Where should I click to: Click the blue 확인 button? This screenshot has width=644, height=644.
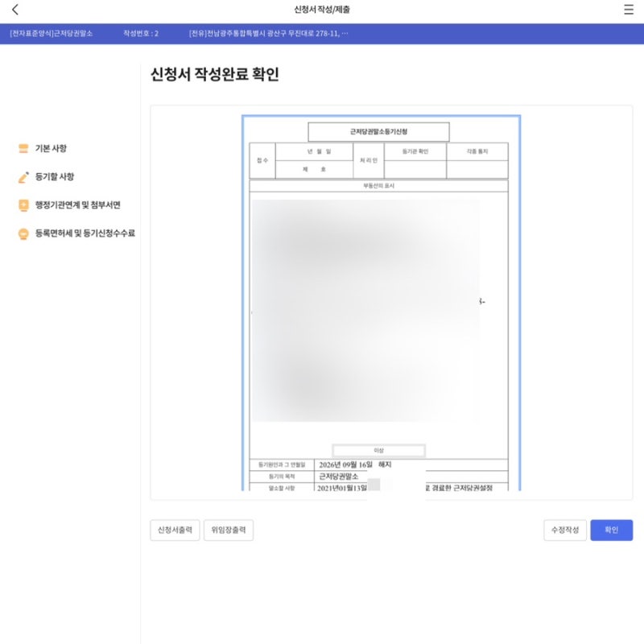(611, 530)
